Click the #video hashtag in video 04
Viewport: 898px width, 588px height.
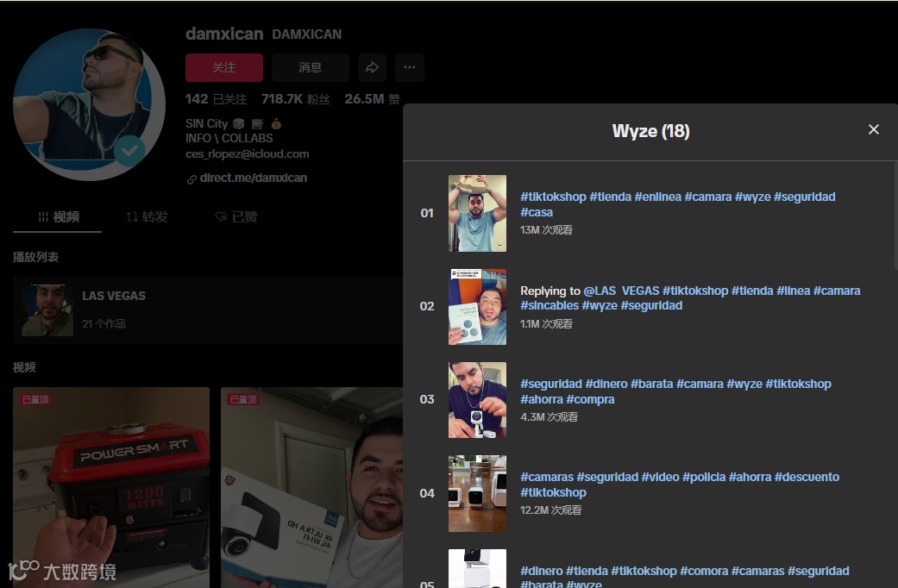click(660, 477)
